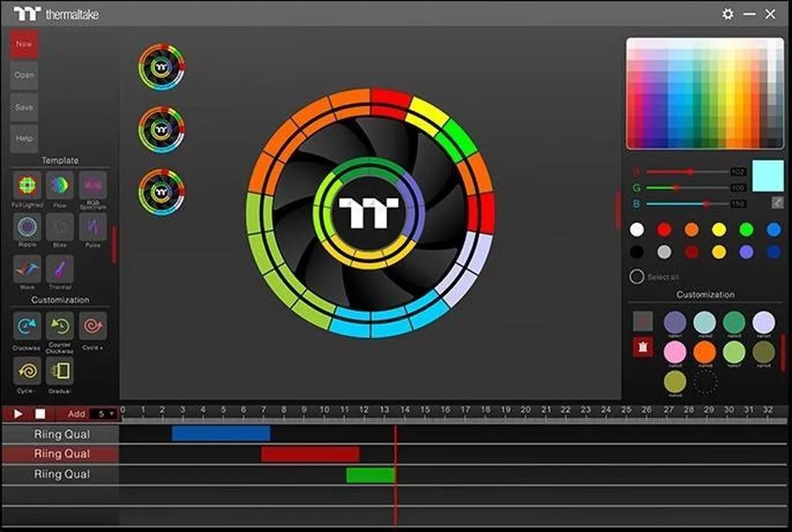
Task: Choose the bright green preset swatch
Action: [x=746, y=230]
